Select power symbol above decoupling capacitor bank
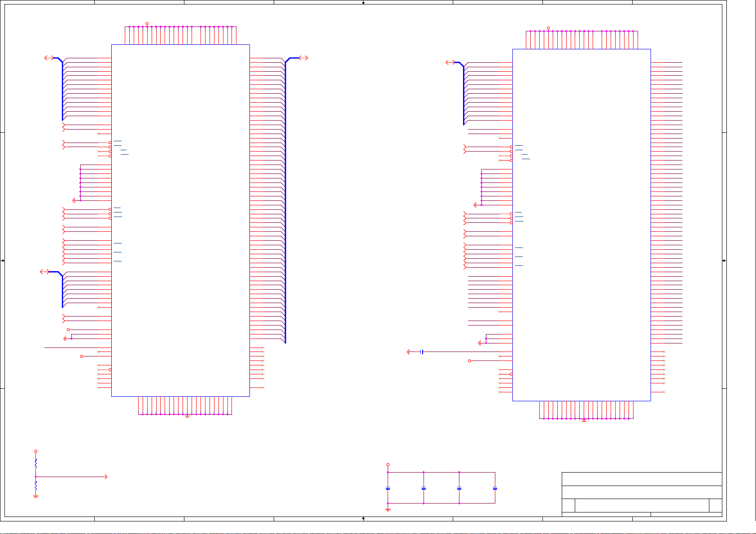Viewport: 756px width, 534px height. [x=388, y=465]
